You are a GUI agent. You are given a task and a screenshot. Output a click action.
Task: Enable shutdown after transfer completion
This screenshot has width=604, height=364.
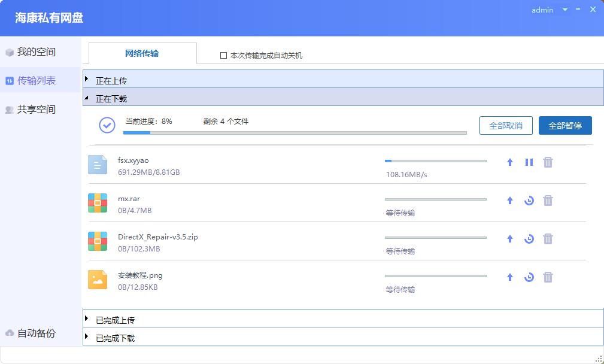(x=222, y=55)
